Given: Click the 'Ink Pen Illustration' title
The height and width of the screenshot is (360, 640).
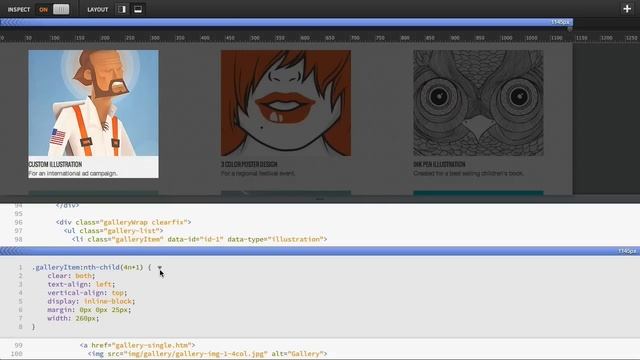Looking at the screenshot, I should pyautogui.click(x=439, y=164).
